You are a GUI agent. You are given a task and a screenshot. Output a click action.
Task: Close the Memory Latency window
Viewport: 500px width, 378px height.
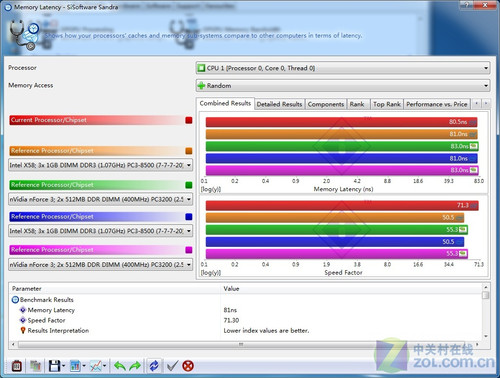pos(485,5)
